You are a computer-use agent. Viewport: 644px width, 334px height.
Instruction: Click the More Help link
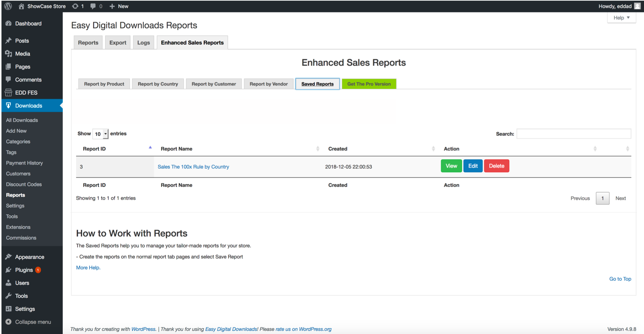(x=88, y=268)
